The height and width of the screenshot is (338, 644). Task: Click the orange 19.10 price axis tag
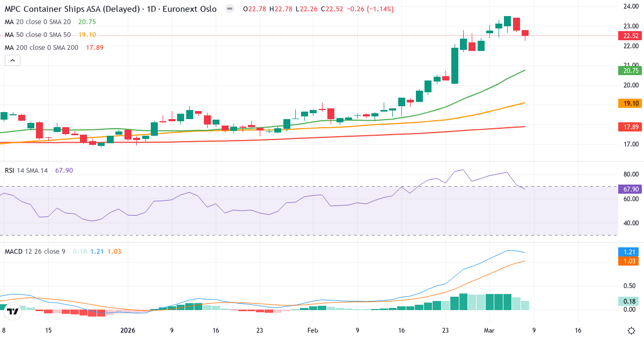pos(627,103)
